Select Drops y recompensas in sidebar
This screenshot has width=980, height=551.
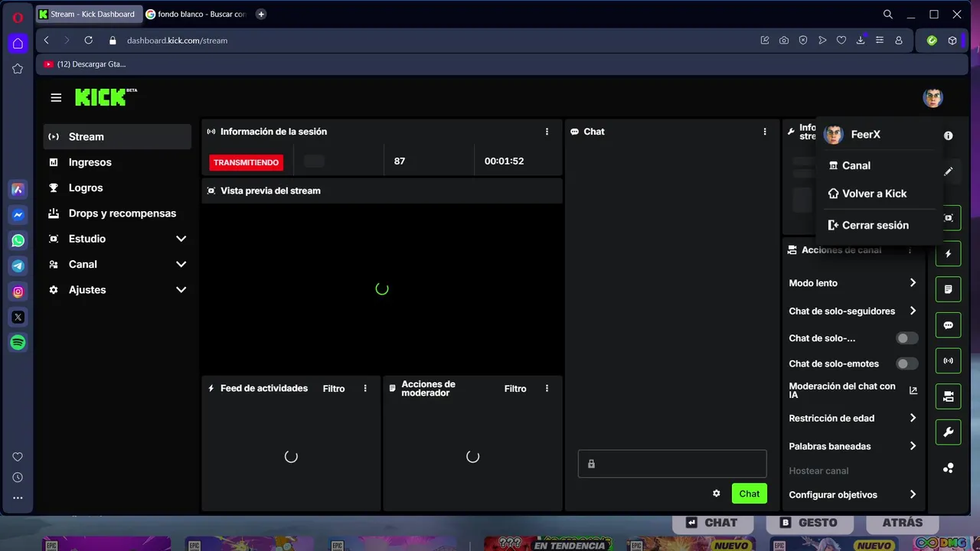(x=117, y=214)
